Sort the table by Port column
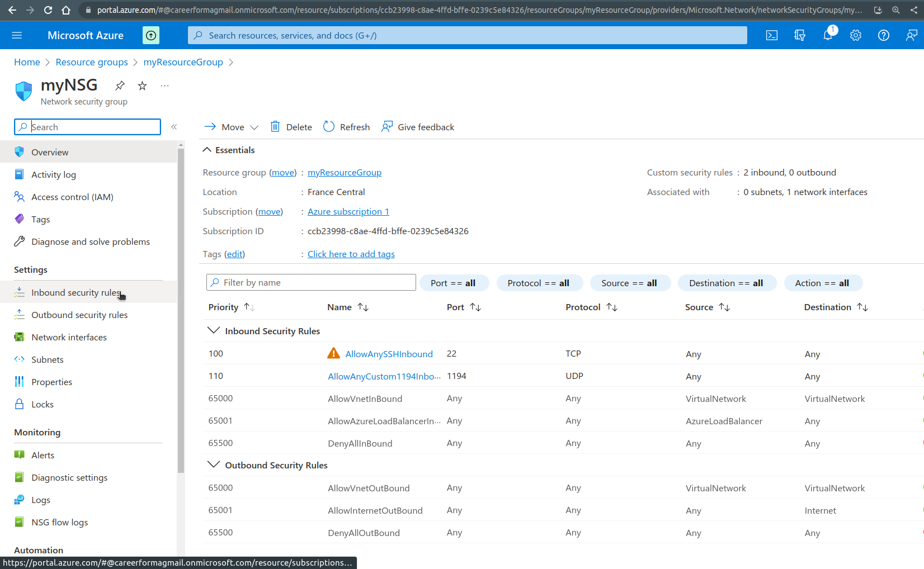Image resolution: width=924 pixels, height=569 pixels. coord(475,307)
